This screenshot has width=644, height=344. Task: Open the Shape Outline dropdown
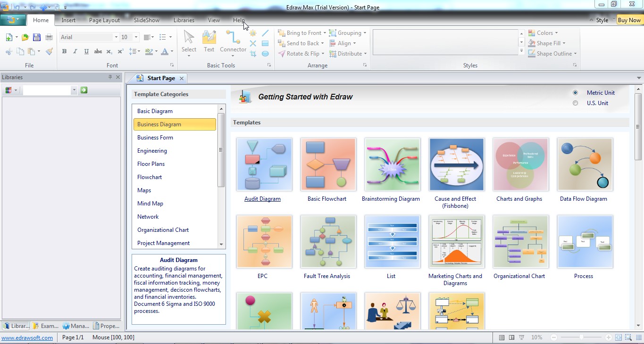coord(552,54)
